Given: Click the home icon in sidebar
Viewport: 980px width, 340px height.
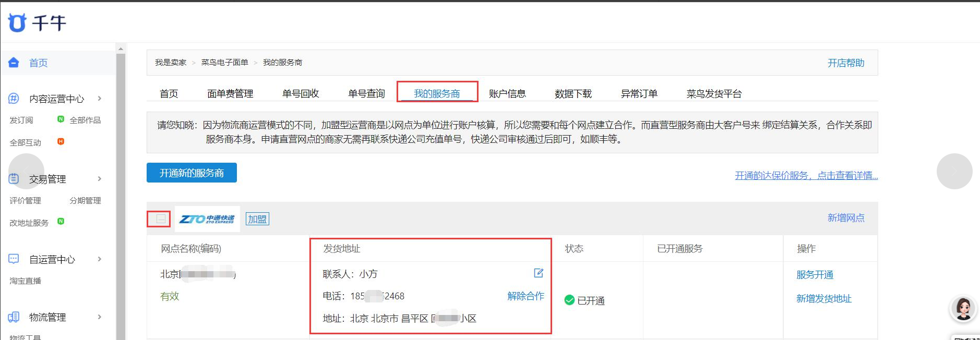Looking at the screenshot, I should (14, 63).
